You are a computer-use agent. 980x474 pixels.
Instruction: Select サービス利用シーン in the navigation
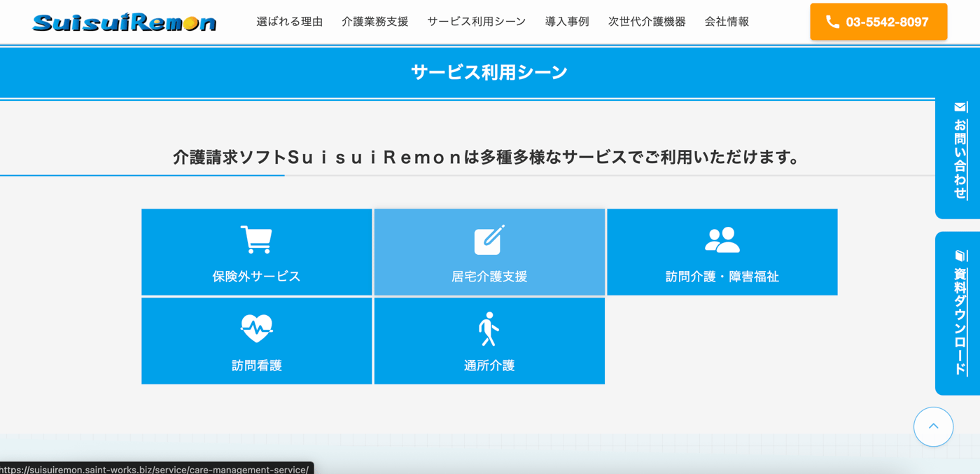[x=476, y=22]
